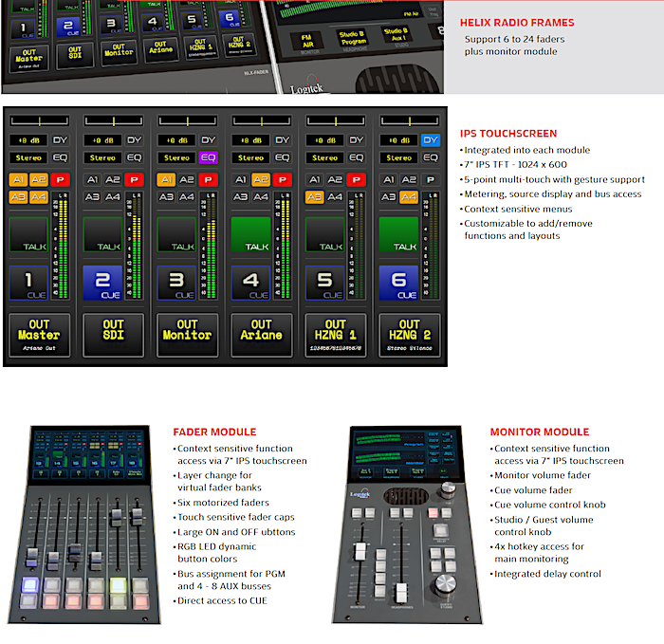Toggle P program bus on channel 2
Screen dimensions: 664x644
coord(135,180)
